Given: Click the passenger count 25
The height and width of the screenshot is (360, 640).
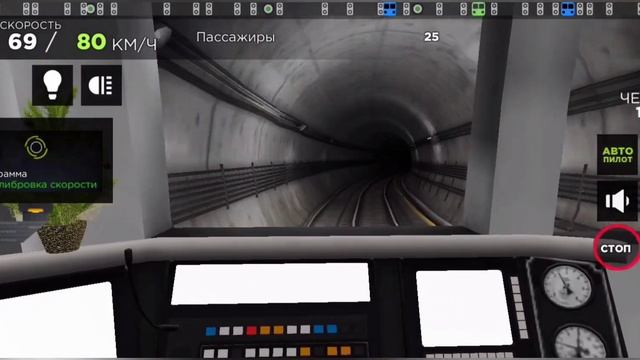Looking at the screenshot, I should [x=431, y=37].
